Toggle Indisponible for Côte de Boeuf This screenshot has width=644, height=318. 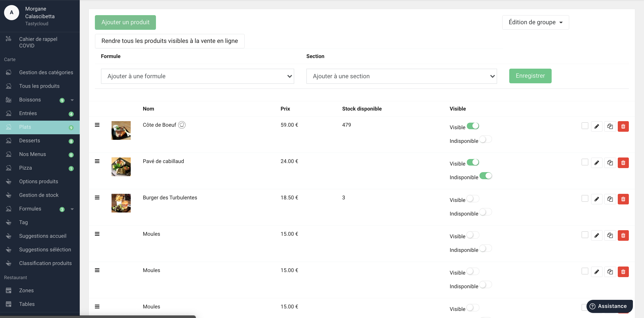(x=486, y=139)
